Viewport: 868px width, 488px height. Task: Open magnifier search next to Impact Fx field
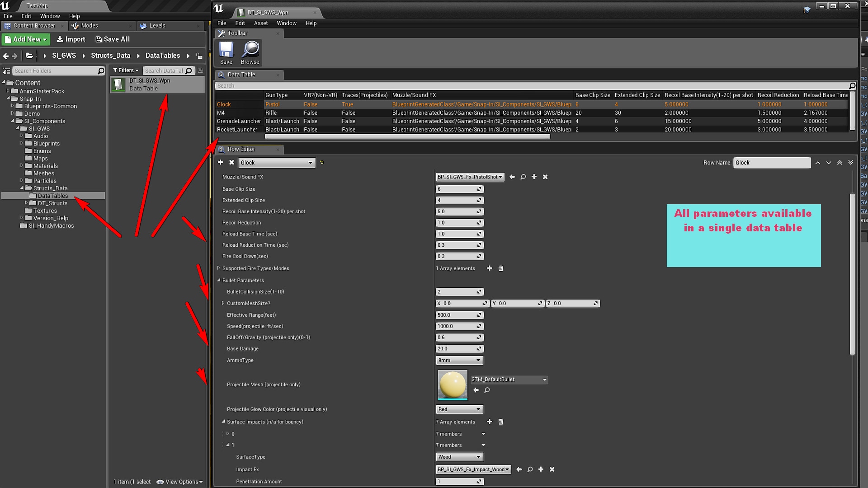(x=530, y=469)
